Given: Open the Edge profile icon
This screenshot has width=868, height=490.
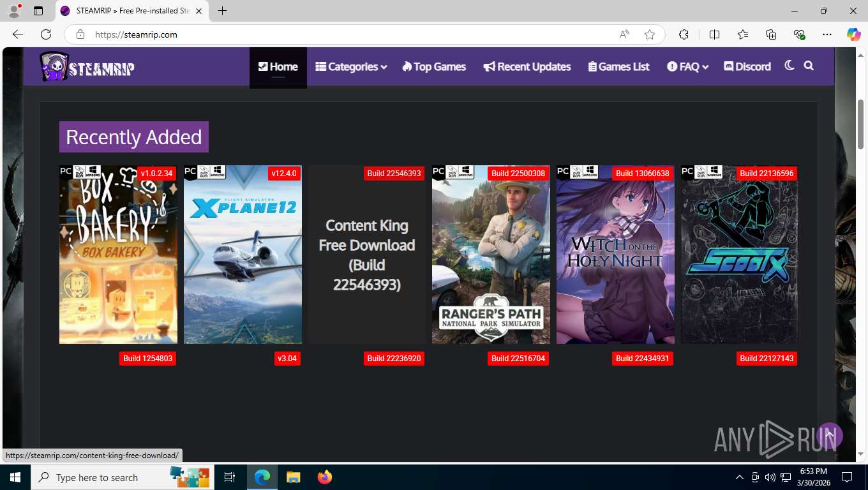Looking at the screenshot, I should [x=14, y=11].
